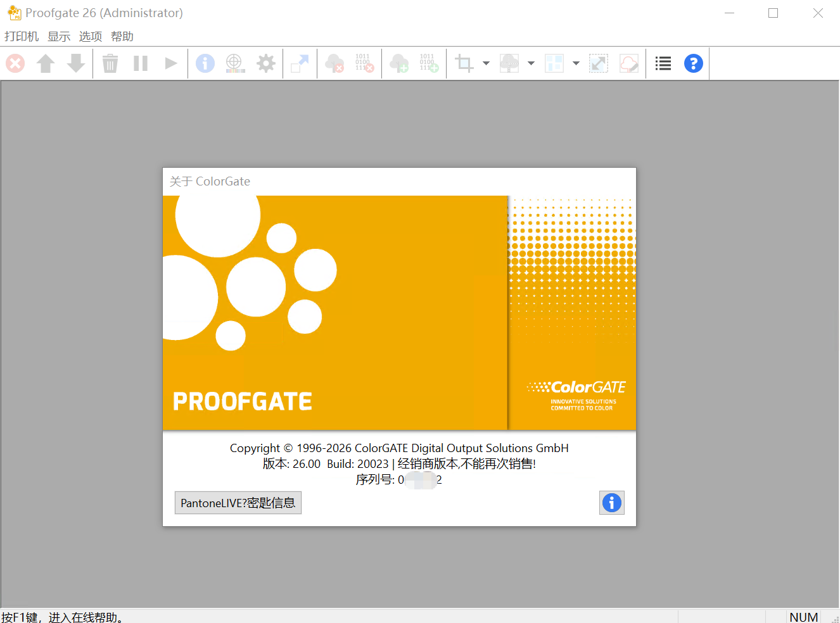Click the binary data with green plus icon
This screenshot has width=840, height=623.
(x=429, y=63)
